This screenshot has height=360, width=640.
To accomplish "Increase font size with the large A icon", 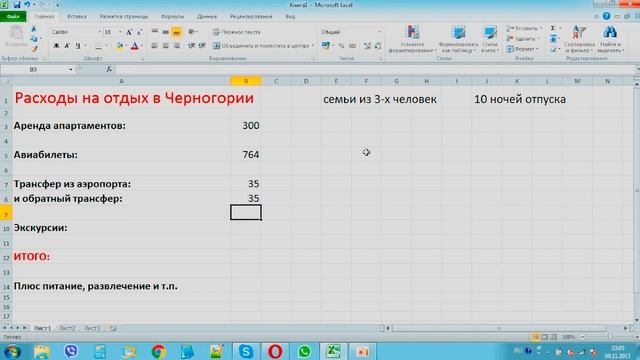I will tap(129, 32).
